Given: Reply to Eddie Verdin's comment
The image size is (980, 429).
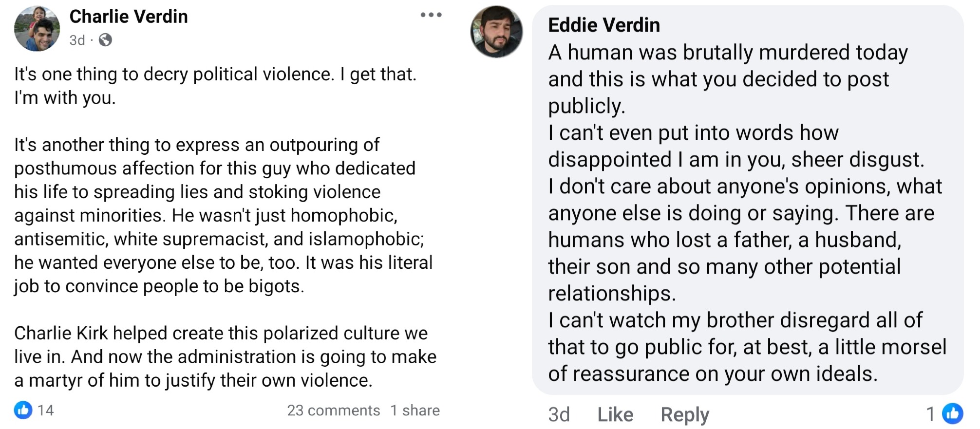Looking at the screenshot, I should click(x=684, y=414).
